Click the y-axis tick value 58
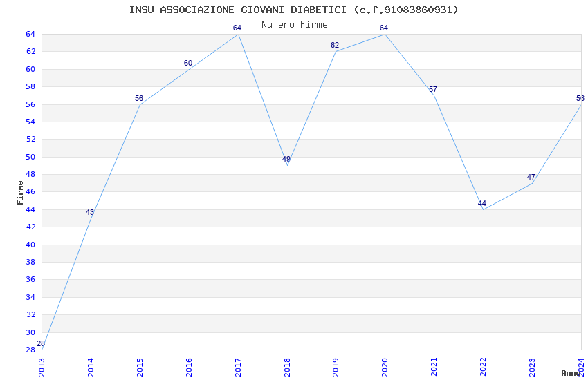 click(30, 86)
